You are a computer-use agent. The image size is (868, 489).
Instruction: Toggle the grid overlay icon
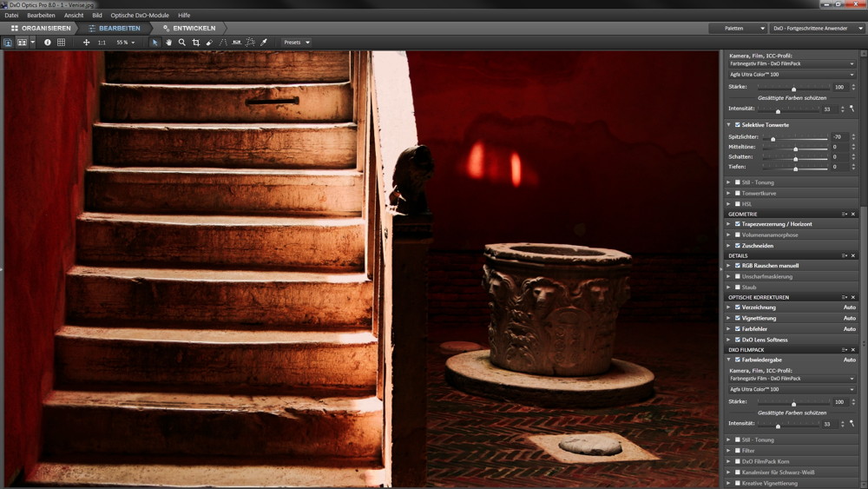point(61,42)
